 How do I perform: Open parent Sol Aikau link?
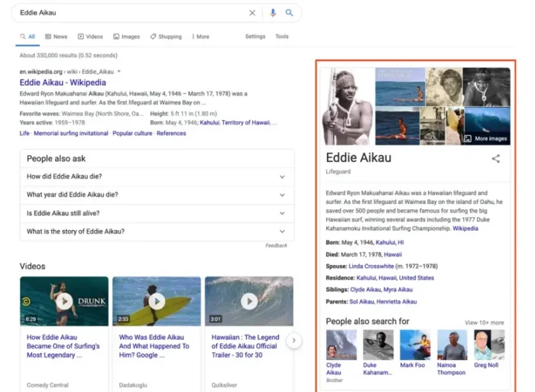tap(362, 302)
